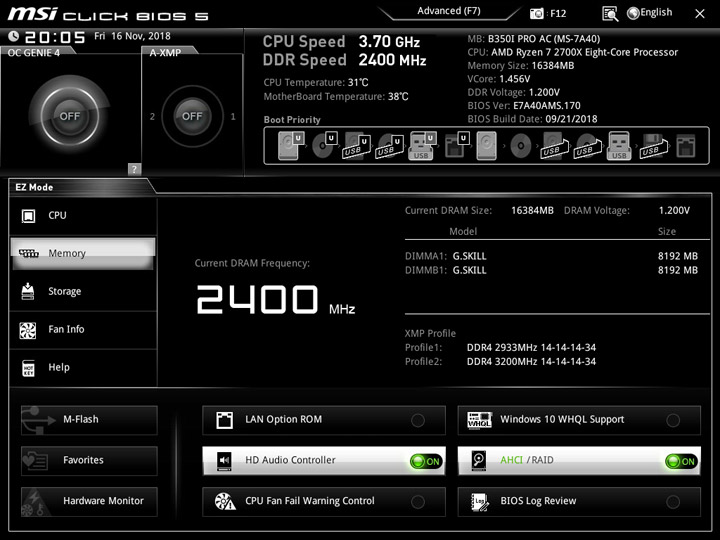Click the date Fri 16 Nov, 2018
This screenshot has height=540, width=720.
(x=132, y=36)
